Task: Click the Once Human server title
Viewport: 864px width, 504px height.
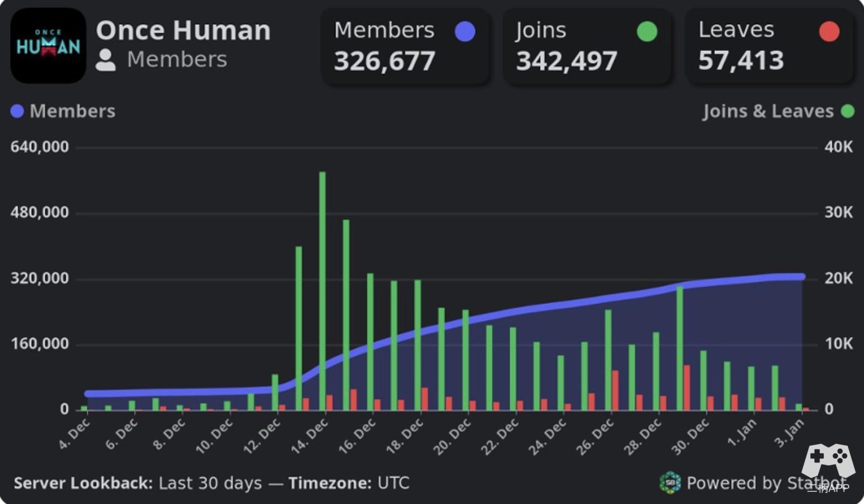Action: [183, 30]
